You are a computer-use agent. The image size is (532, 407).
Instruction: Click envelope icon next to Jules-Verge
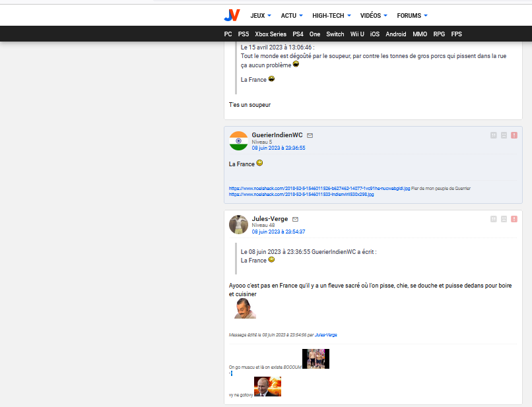point(296,219)
